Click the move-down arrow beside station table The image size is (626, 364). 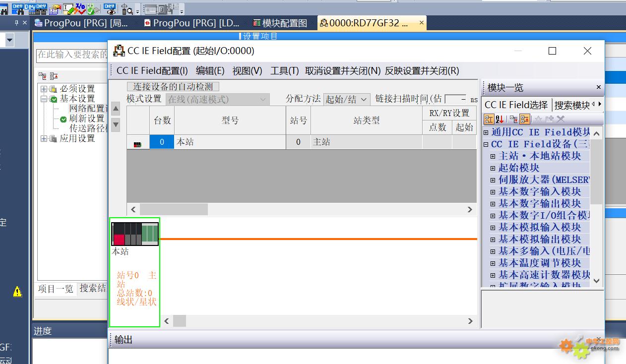[x=116, y=124]
